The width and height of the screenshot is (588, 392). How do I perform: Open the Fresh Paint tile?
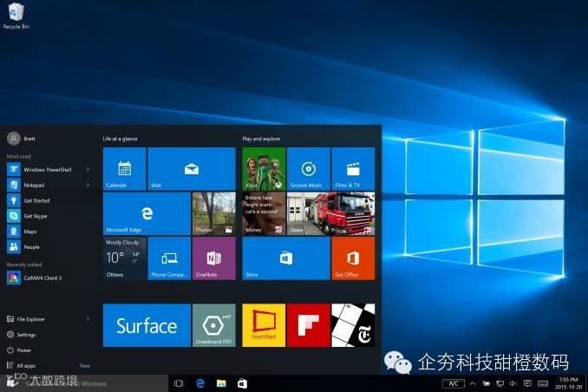tap(264, 325)
